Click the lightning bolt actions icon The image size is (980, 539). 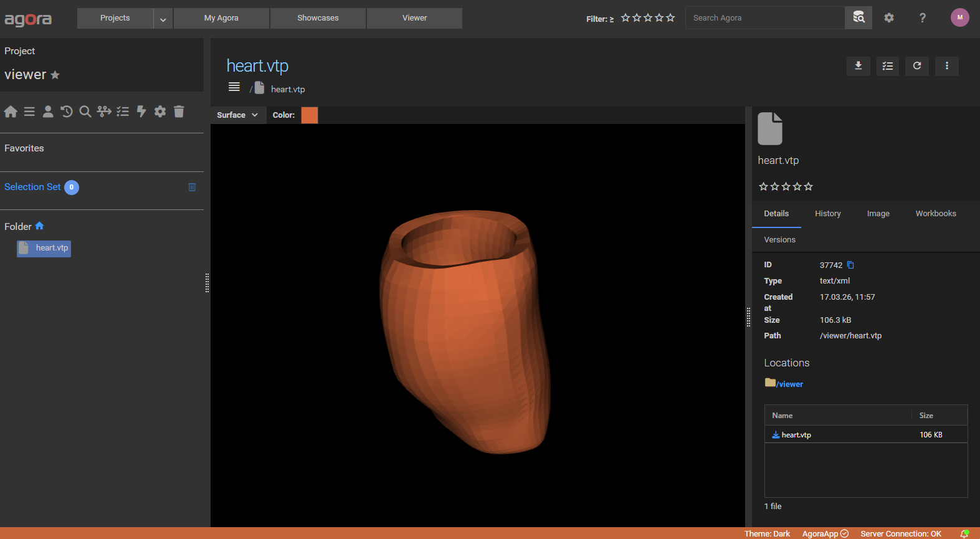tap(141, 112)
